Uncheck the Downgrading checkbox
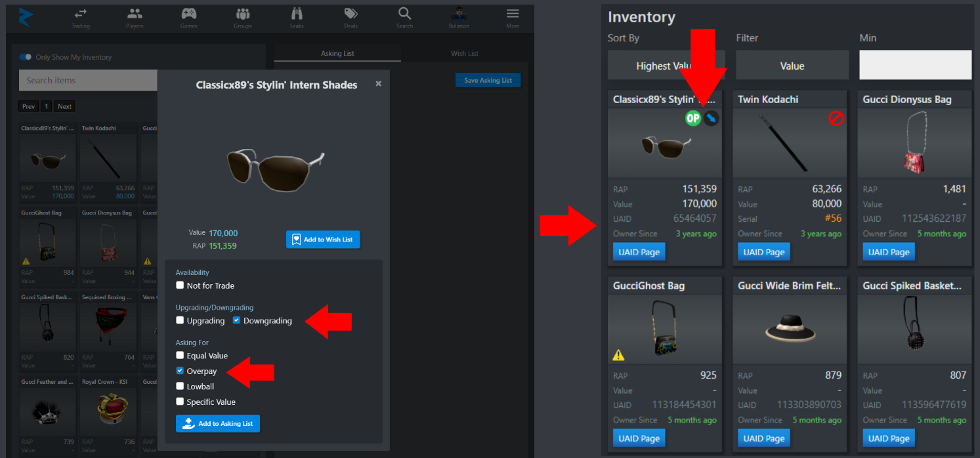The width and height of the screenshot is (980, 458). [237, 320]
